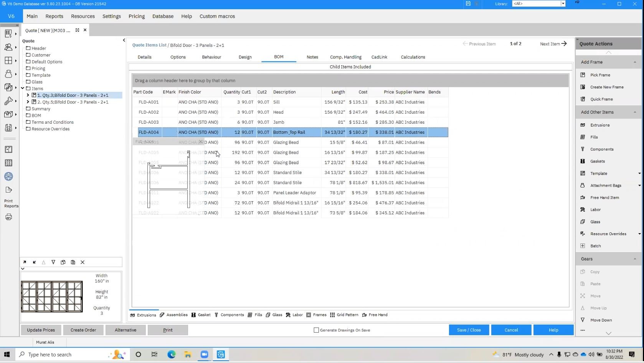Collapse the Add Frame section

click(x=635, y=62)
